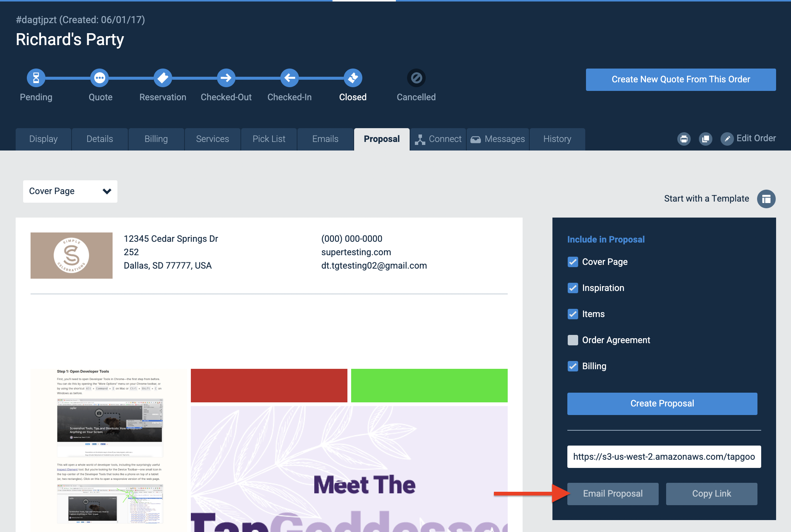Uncheck the Inspiration checkbox
Viewport: 791px width, 532px height.
pos(573,288)
